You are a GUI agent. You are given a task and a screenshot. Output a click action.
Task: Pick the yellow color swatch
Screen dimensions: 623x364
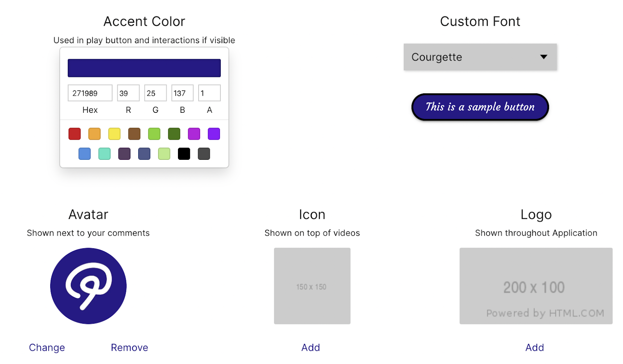pos(114,134)
